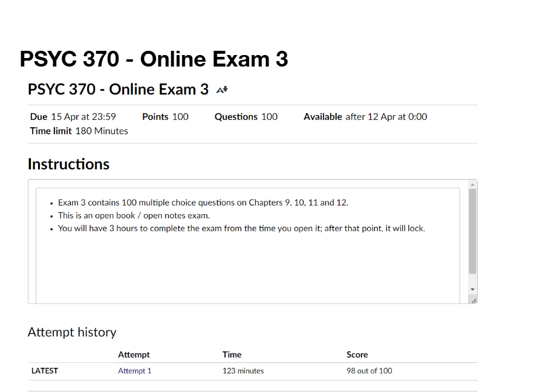Click the 'LATEST' row label
Image resolution: width=537 pixels, height=392 pixels.
tap(45, 371)
